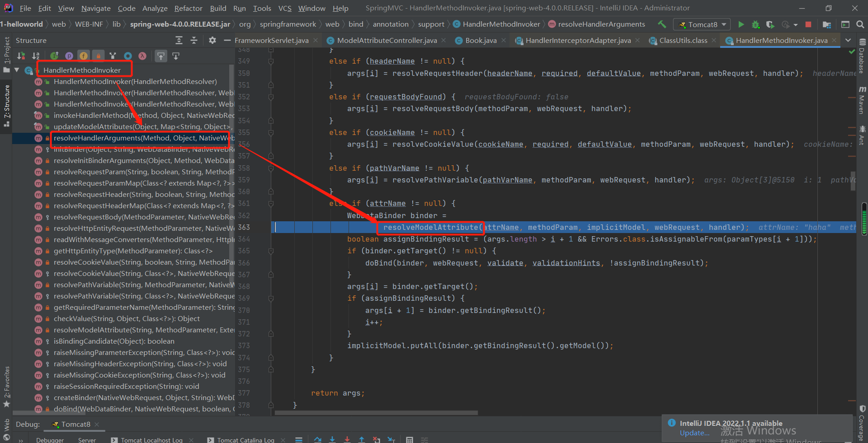This screenshot has width=868, height=443.
Task: Open the Ant side panel
Action: point(862,135)
